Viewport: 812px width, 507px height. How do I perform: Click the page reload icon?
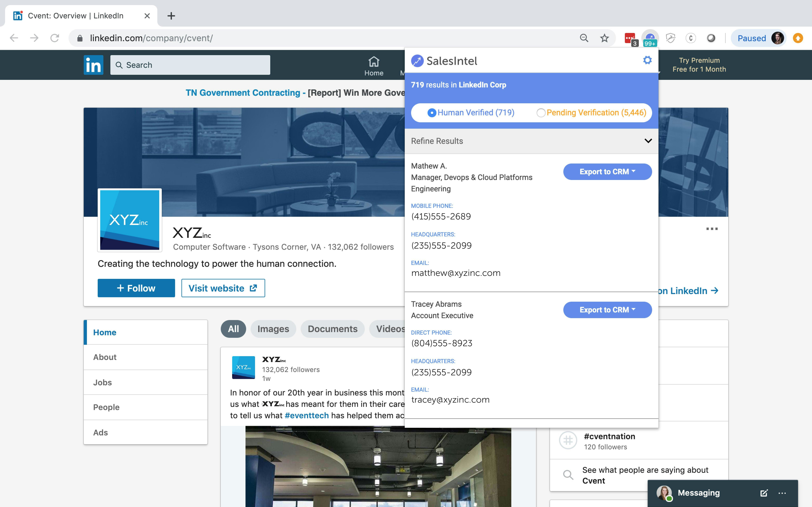[55, 38]
